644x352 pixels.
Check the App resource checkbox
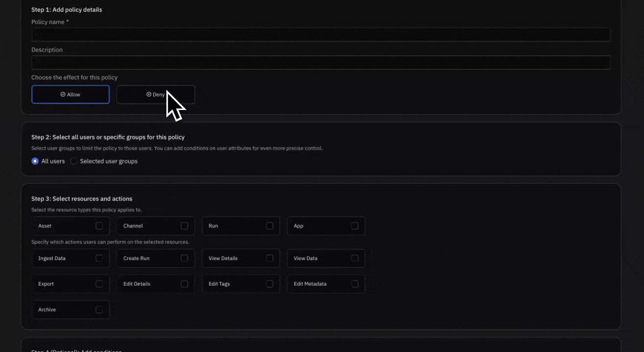pyautogui.click(x=355, y=226)
